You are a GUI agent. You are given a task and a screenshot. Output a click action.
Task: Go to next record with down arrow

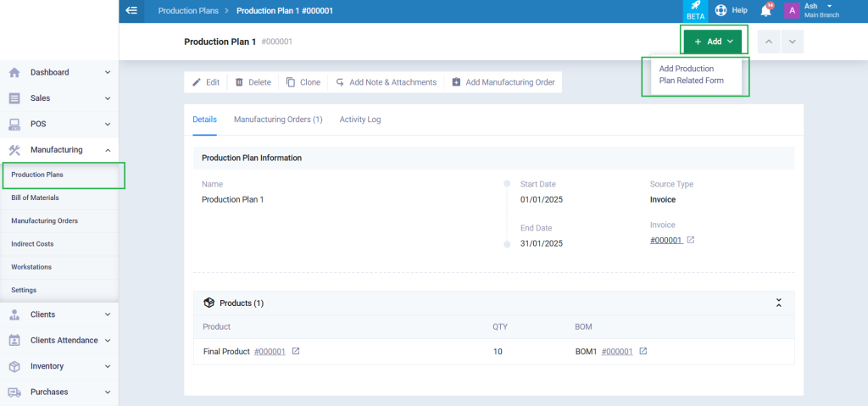tap(793, 42)
